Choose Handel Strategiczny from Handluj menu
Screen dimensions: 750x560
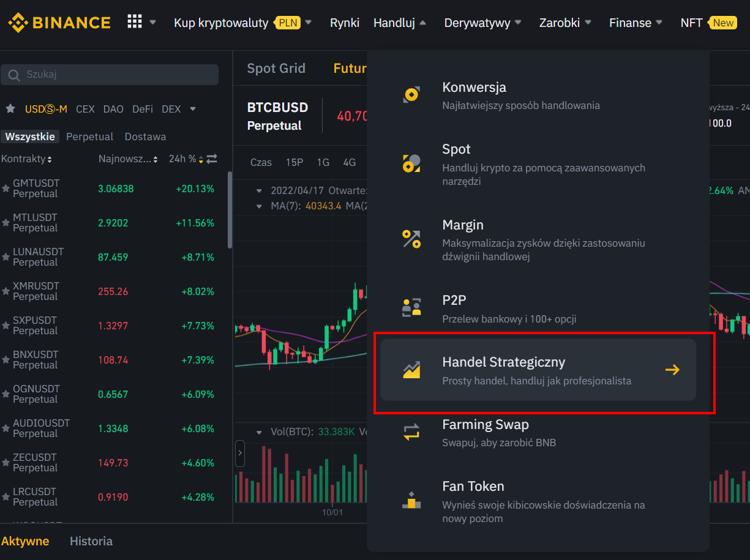(538, 370)
